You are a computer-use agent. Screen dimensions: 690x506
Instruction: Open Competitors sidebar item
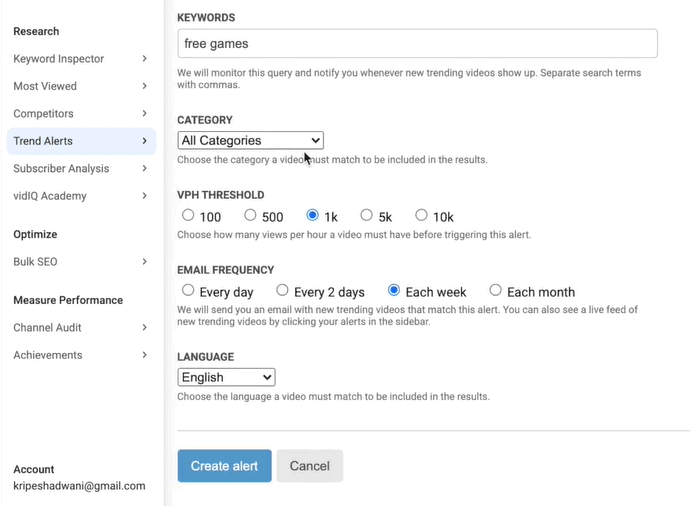click(43, 114)
